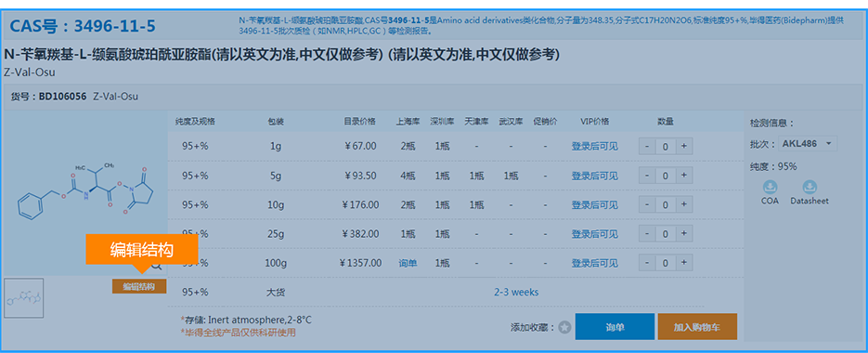This screenshot has width=868, height=353.
Task: Click storage note Inert atmosphere,2-8°C
Action: click(246, 320)
